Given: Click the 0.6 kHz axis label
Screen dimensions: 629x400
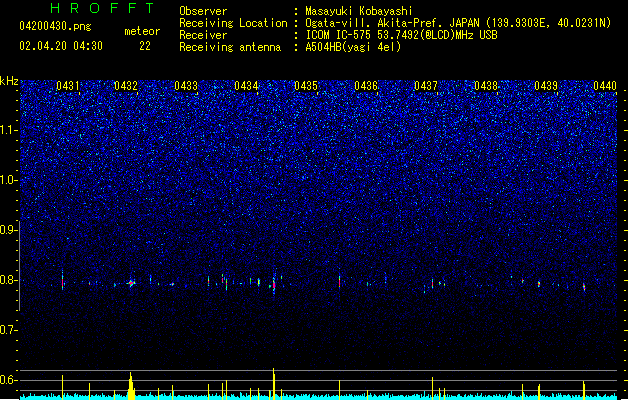Looking at the screenshot, I should pos(9,380).
